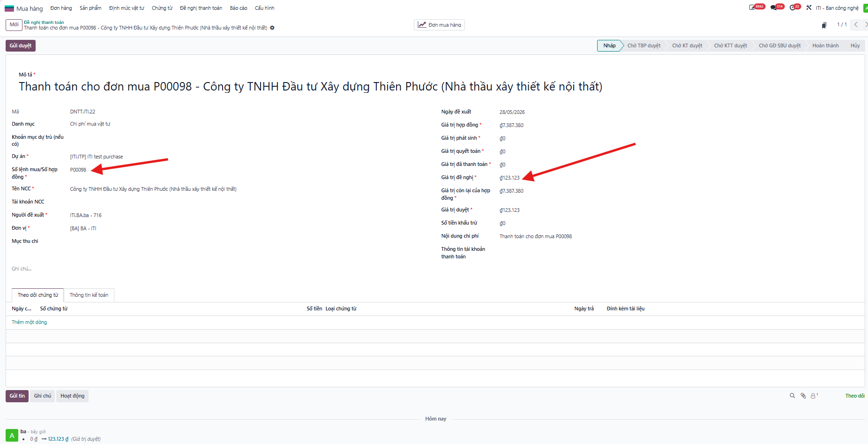
Task: Open the Đơn hàng menu
Action: pos(61,8)
